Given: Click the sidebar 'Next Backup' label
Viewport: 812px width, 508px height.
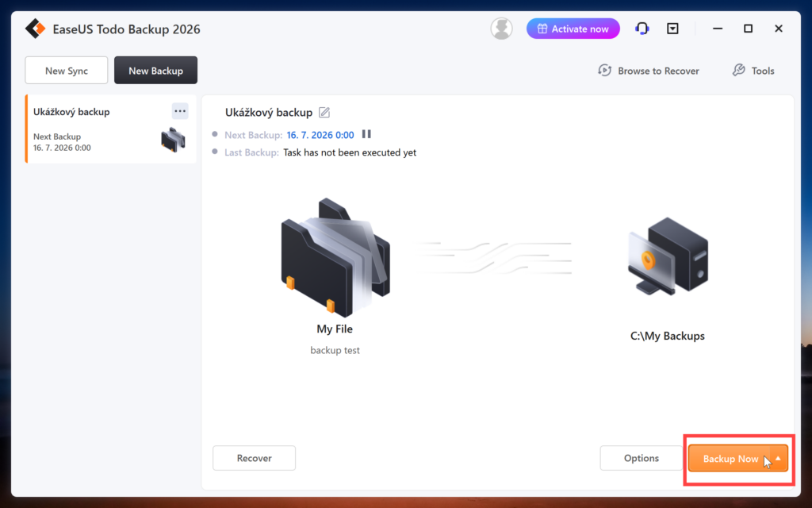Looking at the screenshot, I should [57, 137].
